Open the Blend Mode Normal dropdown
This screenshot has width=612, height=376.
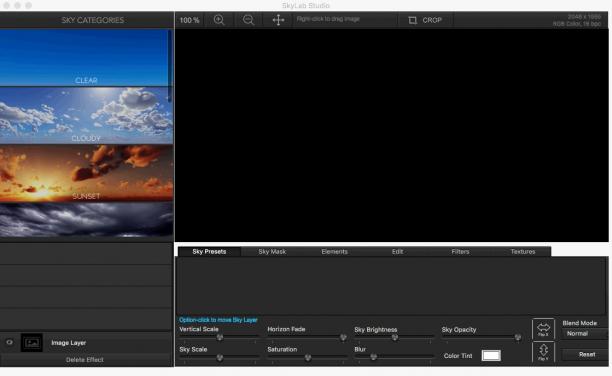(x=584, y=333)
